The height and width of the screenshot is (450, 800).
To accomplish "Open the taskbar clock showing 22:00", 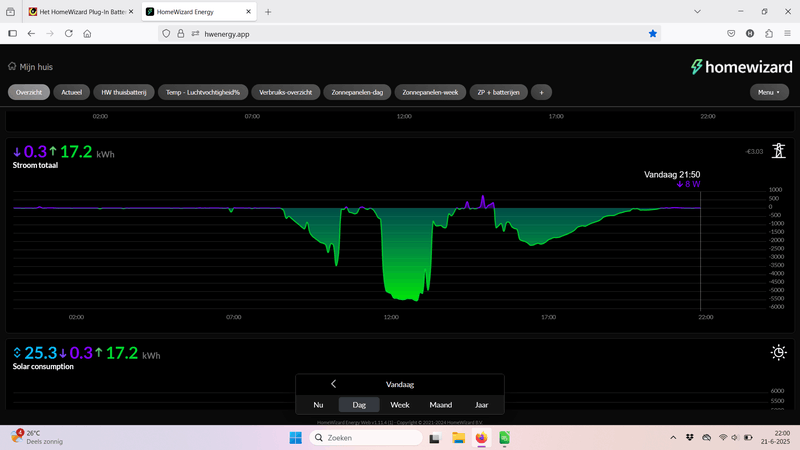I will pos(776,437).
